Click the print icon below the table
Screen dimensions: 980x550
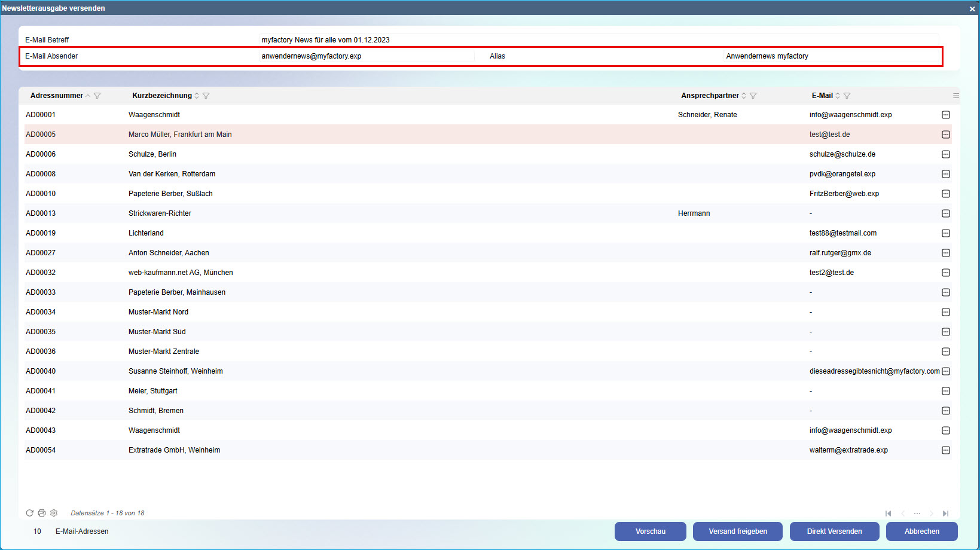[42, 513]
